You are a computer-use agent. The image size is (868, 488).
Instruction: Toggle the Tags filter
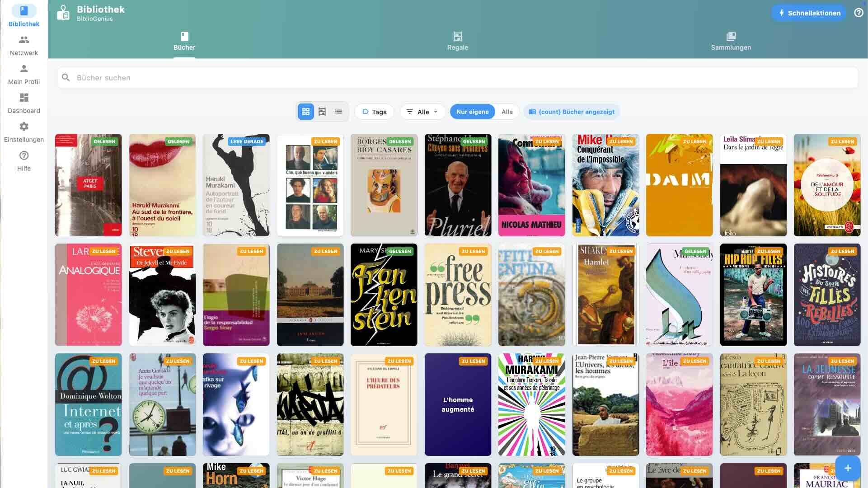click(374, 111)
